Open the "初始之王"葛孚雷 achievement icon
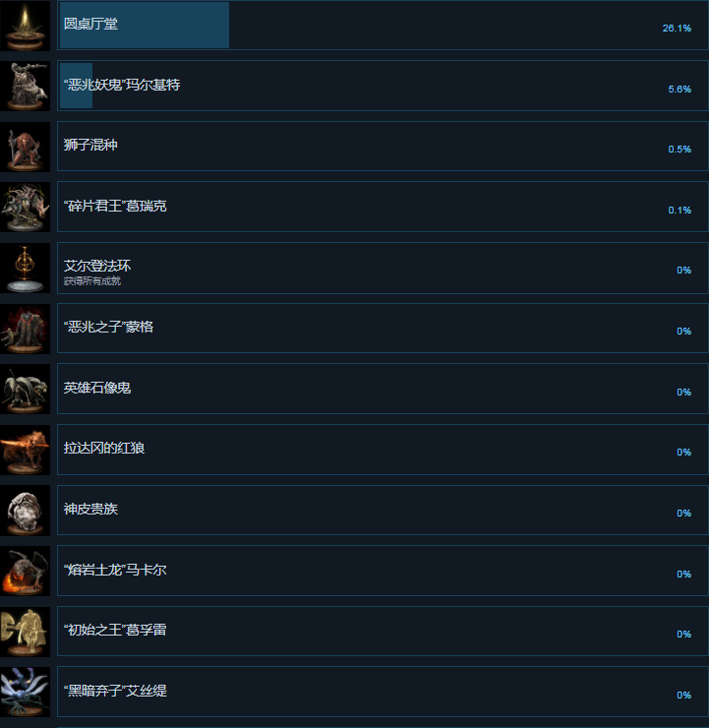This screenshot has width=709, height=728. (25, 632)
